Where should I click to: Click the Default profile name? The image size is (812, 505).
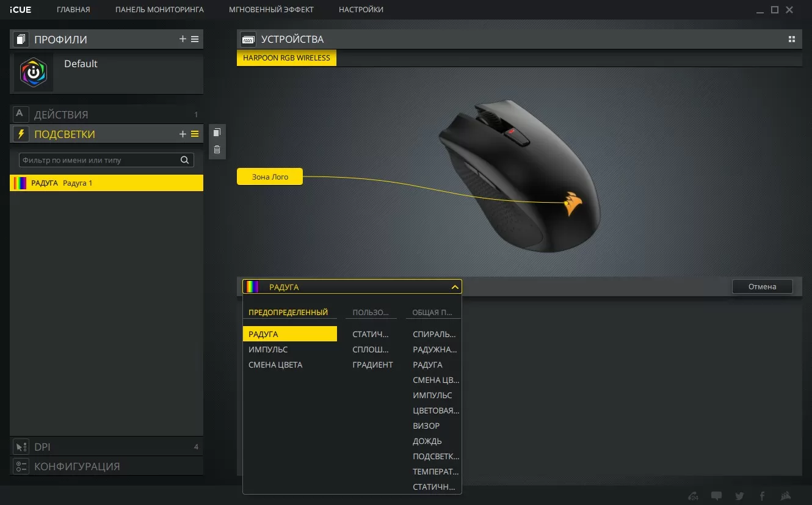tap(81, 64)
